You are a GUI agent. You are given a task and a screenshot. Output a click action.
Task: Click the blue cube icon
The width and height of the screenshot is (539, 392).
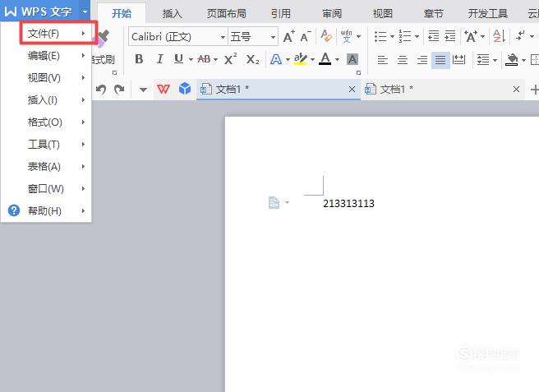pyautogui.click(x=185, y=89)
